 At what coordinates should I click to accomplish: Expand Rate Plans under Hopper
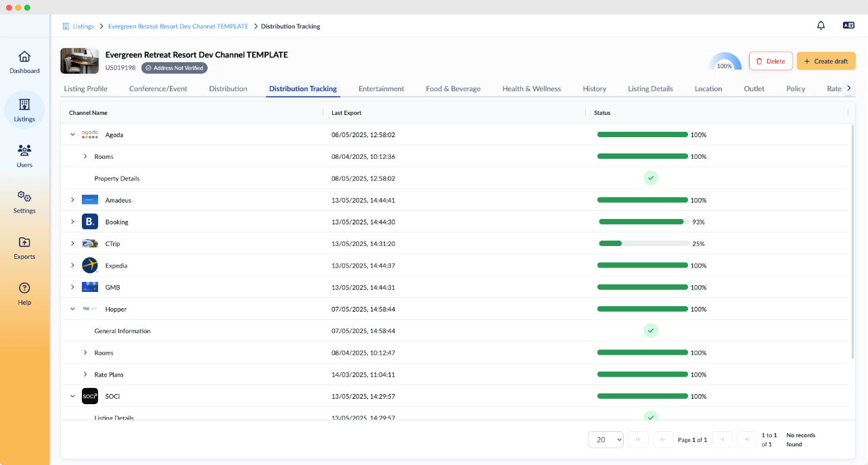click(x=85, y=374)
